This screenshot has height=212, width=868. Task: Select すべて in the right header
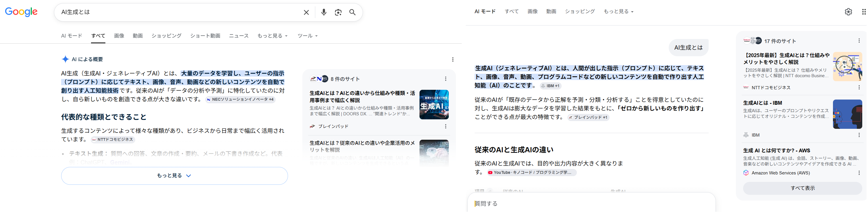click(511, 11)
